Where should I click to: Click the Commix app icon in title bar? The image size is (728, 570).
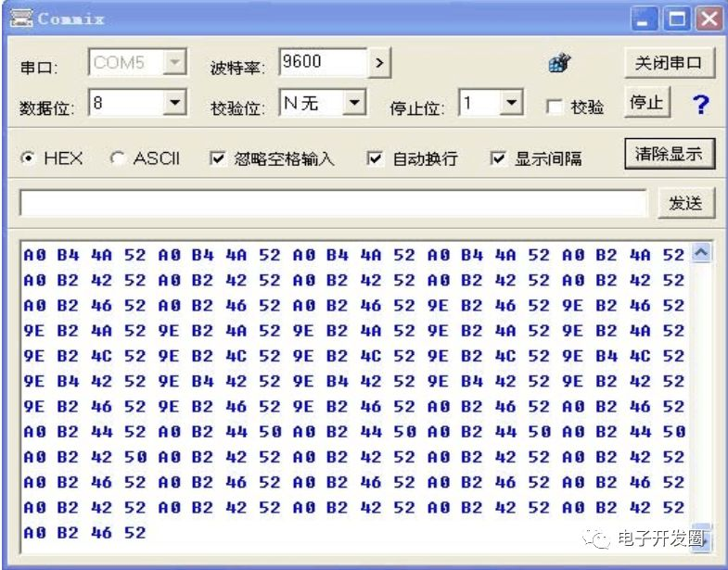pyautogui.click(x=21, y=19)
